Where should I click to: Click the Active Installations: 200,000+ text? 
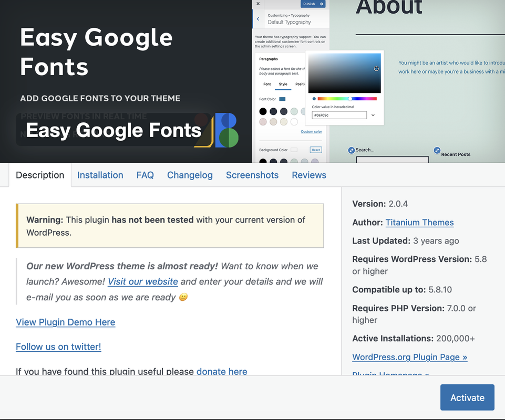(414, 339)
